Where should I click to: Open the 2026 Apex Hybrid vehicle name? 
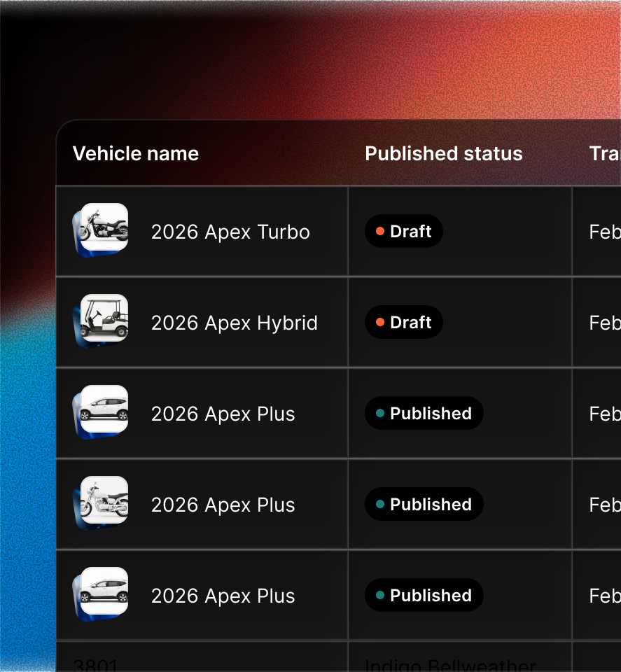click(235, 323)
